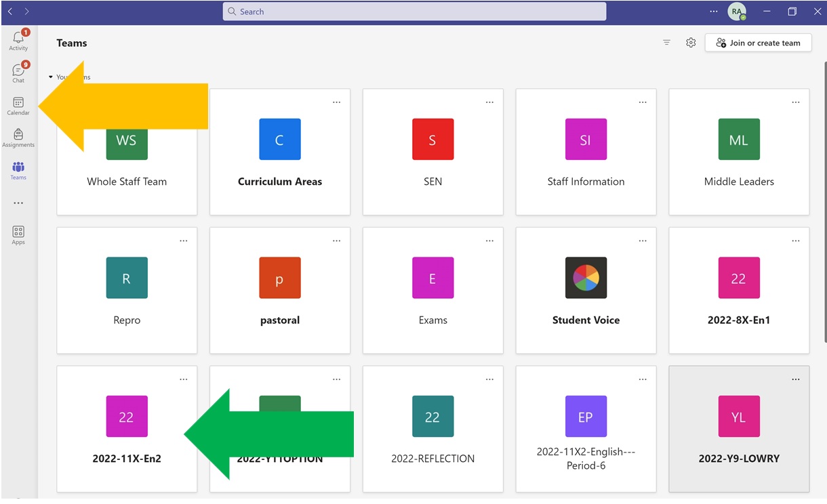
Task: Open more options on the SEN tile
Action: point(489,102)
